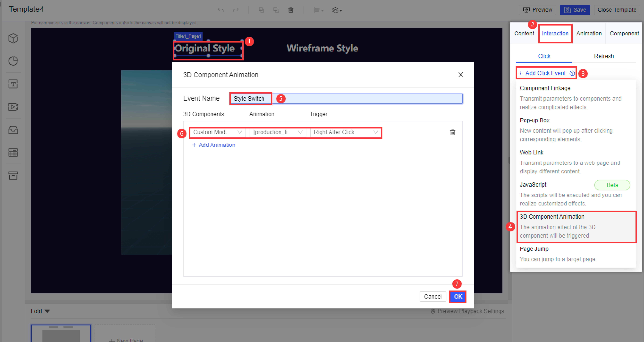Select the first page thumbnail
This screenshot has height=342, width=644.
coord(61,333)
